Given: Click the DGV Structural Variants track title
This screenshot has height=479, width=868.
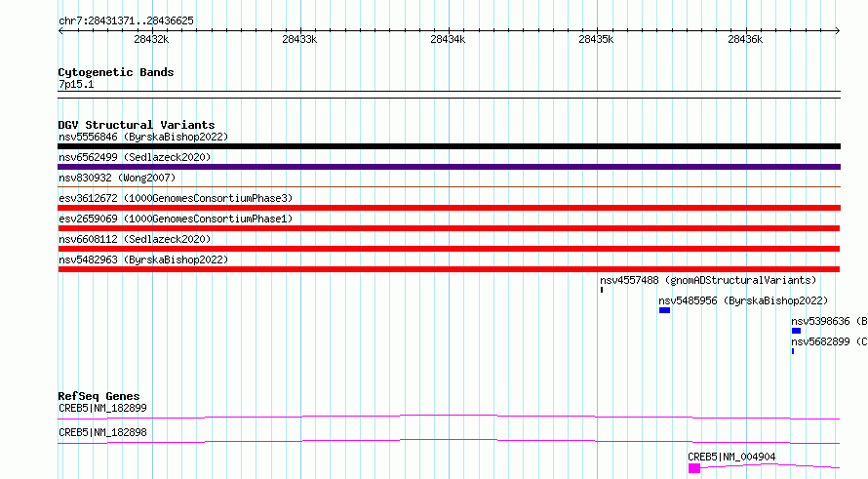Looking at the screenshot, I should (137, 125).
